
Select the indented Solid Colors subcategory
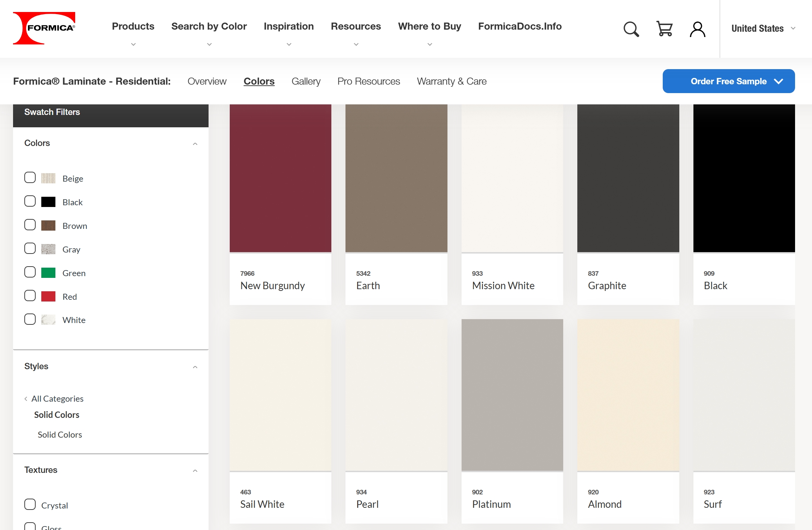pos(60,434)
